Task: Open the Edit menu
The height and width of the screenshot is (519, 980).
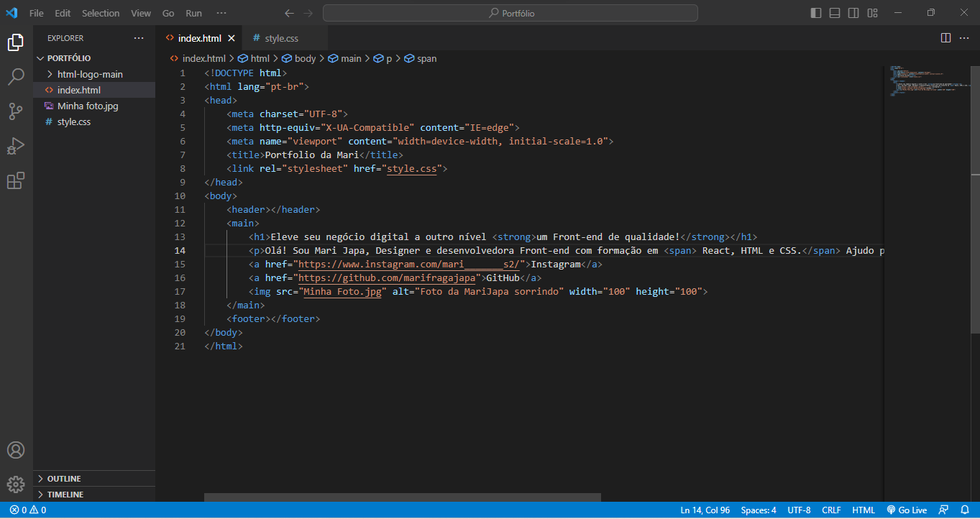Action: pos(63,13)
